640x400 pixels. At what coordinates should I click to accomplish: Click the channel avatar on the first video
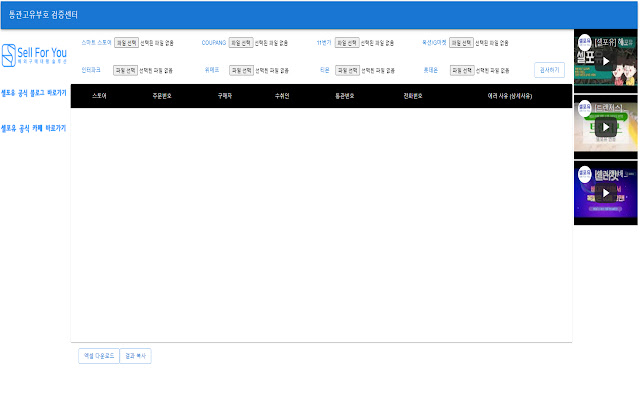(584, 41)
